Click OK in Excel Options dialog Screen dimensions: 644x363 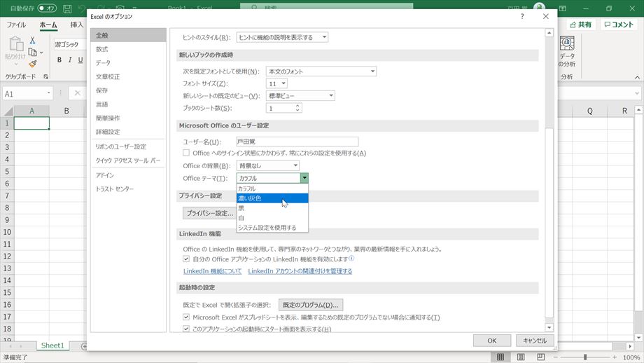click(492, 341)
